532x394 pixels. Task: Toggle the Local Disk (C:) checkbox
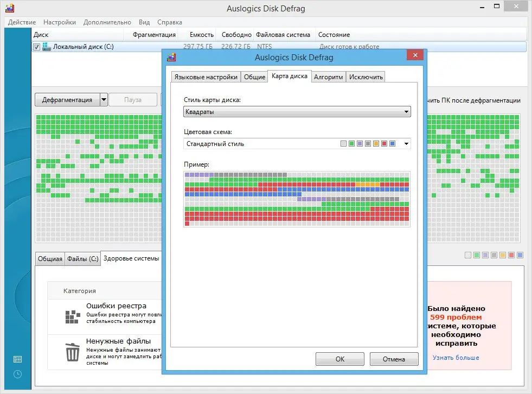[37, 47]
